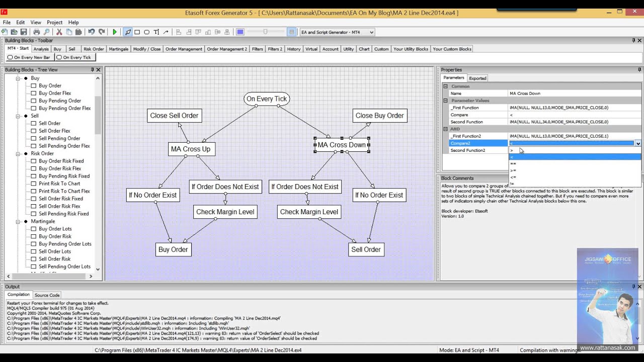Click the align left edges icon

click(179, 32)
